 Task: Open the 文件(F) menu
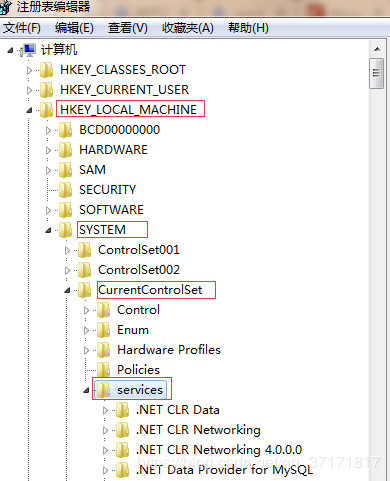(x=22, y=28)
